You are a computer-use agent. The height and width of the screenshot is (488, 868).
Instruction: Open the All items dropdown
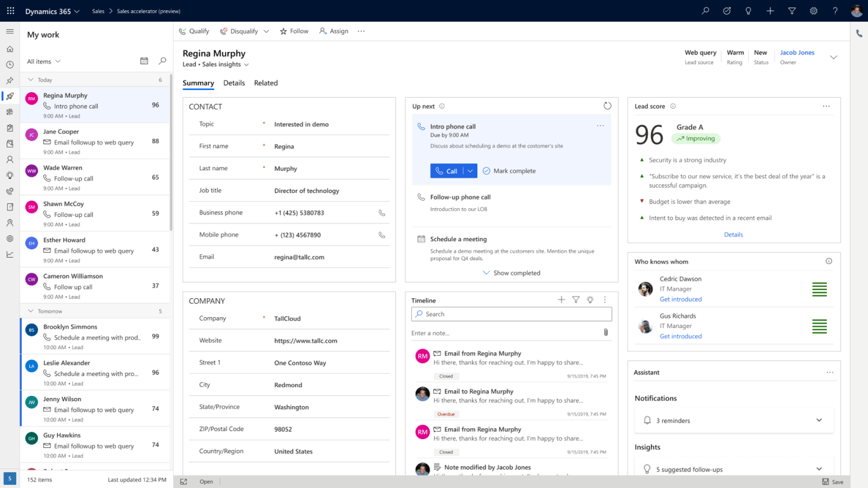(43, 61)
